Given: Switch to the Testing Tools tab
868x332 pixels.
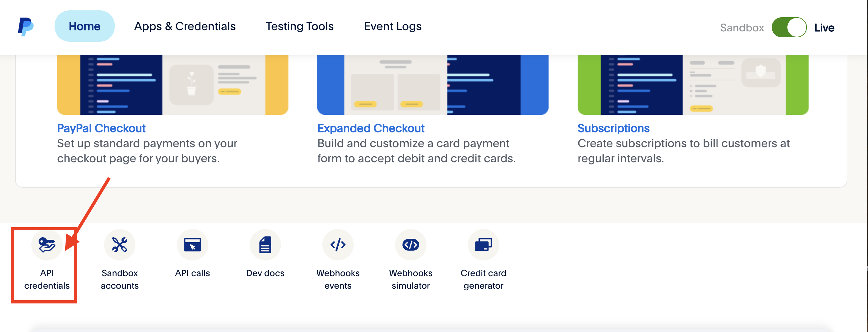Looking at the screenshot, I should pyautogui.click(x=299, y=26).
